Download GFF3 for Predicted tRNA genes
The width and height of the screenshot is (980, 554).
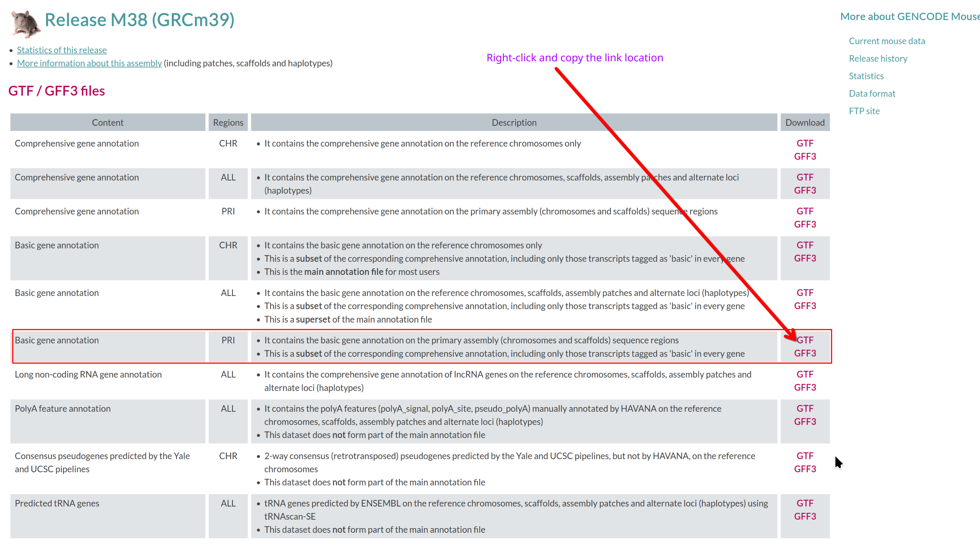[x=805, y=516]
